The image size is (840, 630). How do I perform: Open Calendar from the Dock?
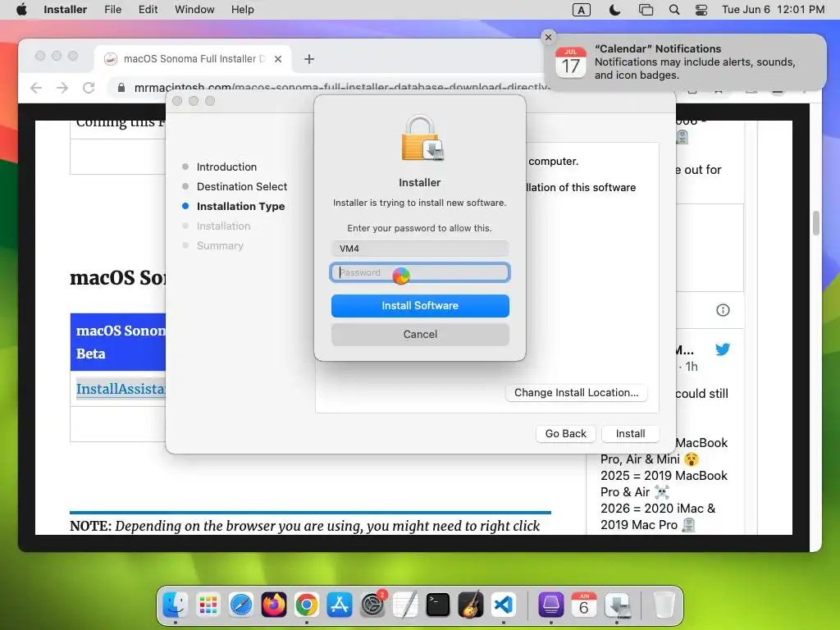(583, 605)
